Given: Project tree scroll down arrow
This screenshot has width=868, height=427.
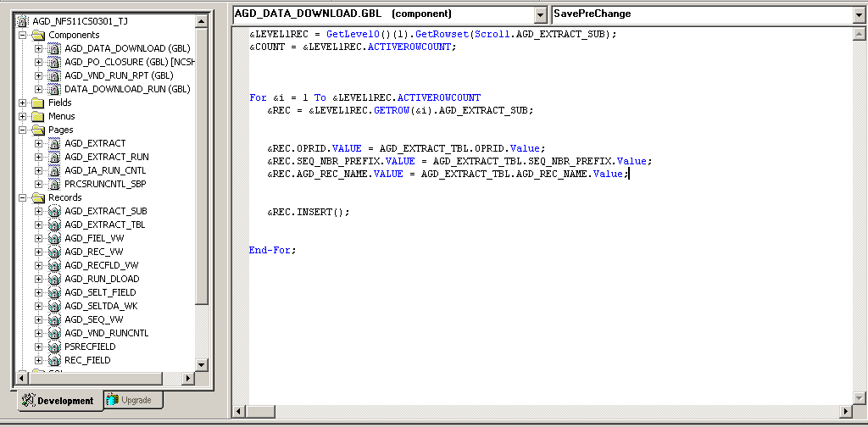Looking at the screenshot, I should click(202, 365).
